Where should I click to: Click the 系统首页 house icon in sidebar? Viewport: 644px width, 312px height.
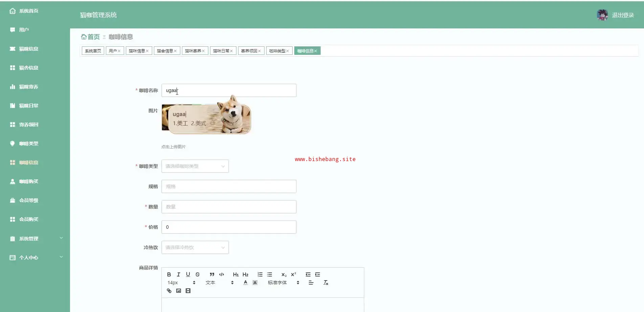coord(13,11)
